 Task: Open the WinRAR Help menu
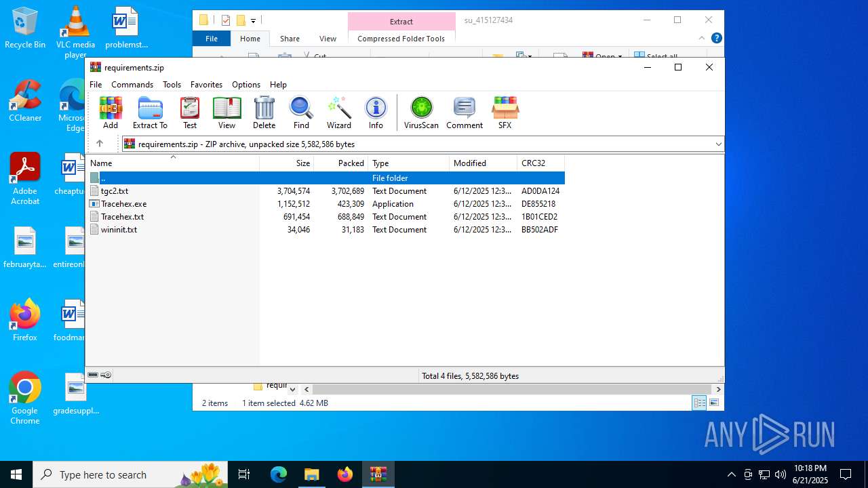click(278, 85)
